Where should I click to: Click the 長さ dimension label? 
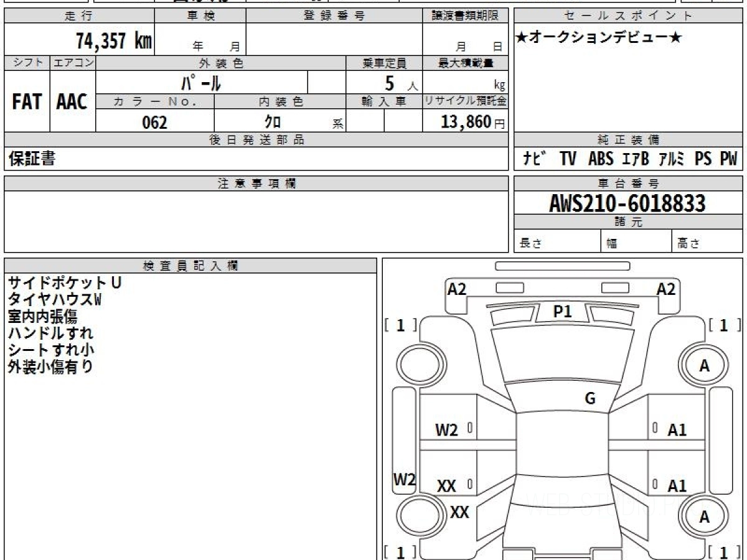530,244
